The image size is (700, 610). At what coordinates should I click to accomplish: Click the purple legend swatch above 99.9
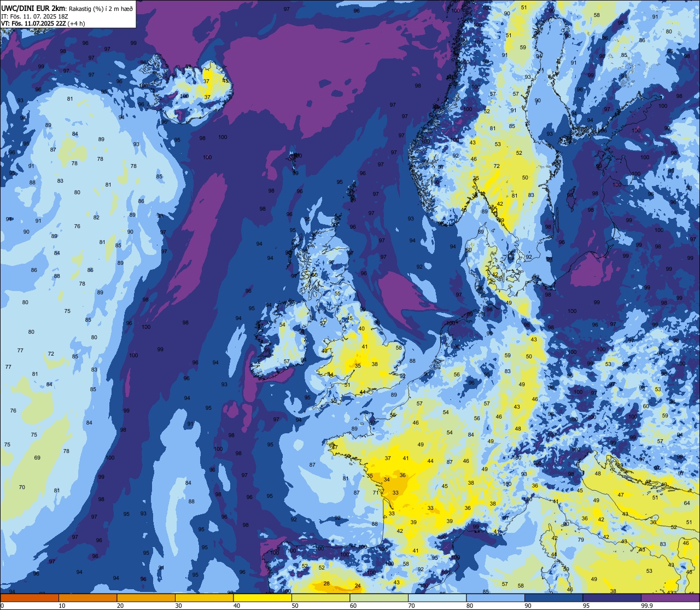click(670, 597)
